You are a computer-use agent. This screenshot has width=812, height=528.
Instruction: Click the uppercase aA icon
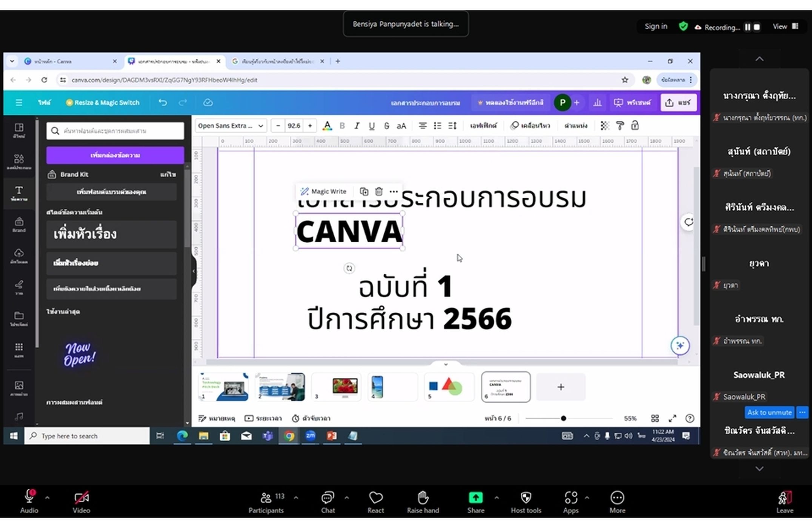(x=401, y=126)
